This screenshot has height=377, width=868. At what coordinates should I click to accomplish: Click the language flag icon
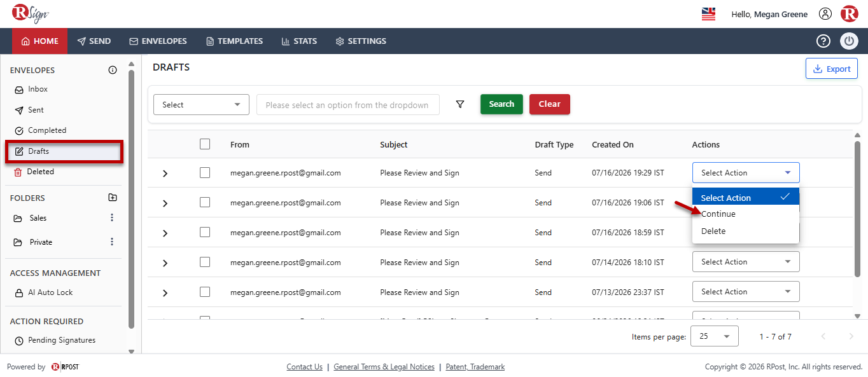click(708, 14)
